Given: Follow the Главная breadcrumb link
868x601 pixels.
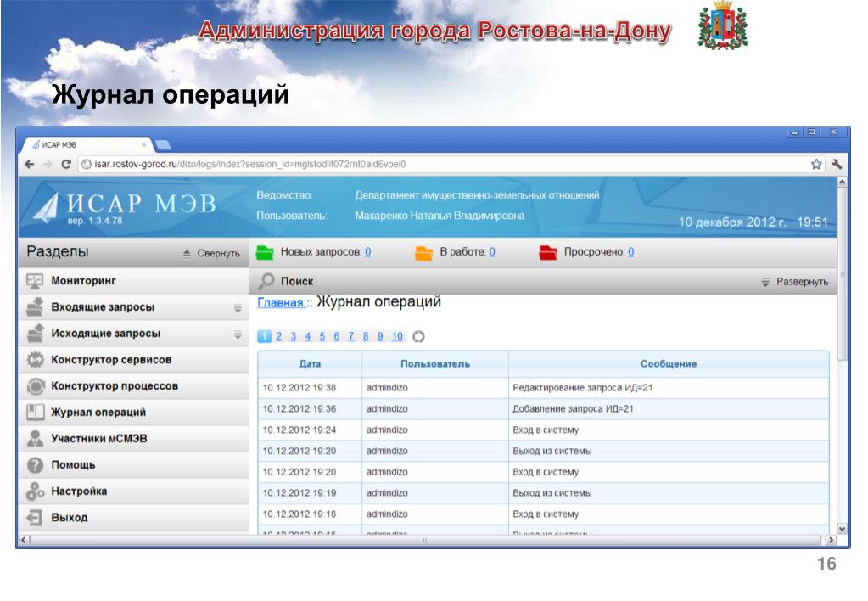Looking at the screenshot, I should [x=281, y=303].
